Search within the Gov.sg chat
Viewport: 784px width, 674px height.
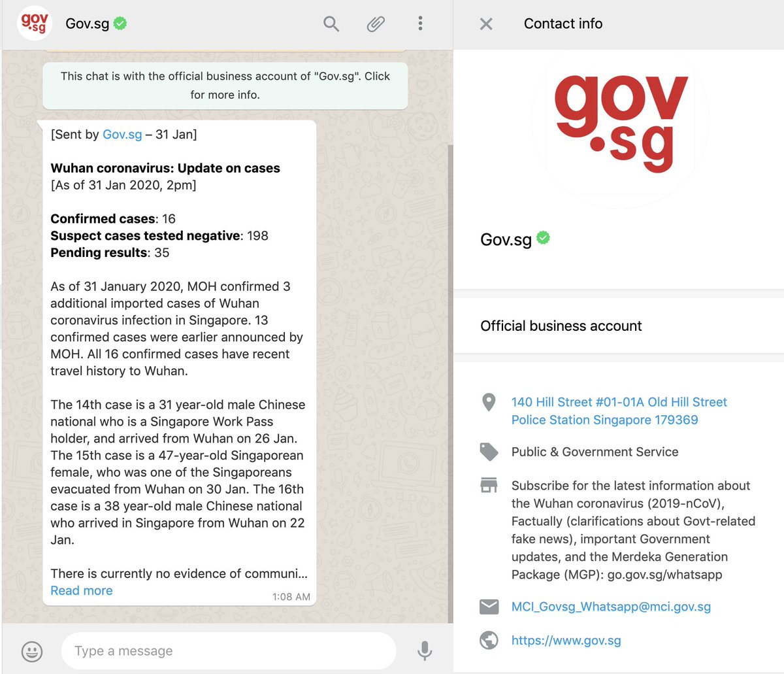[x=331, y=24]
